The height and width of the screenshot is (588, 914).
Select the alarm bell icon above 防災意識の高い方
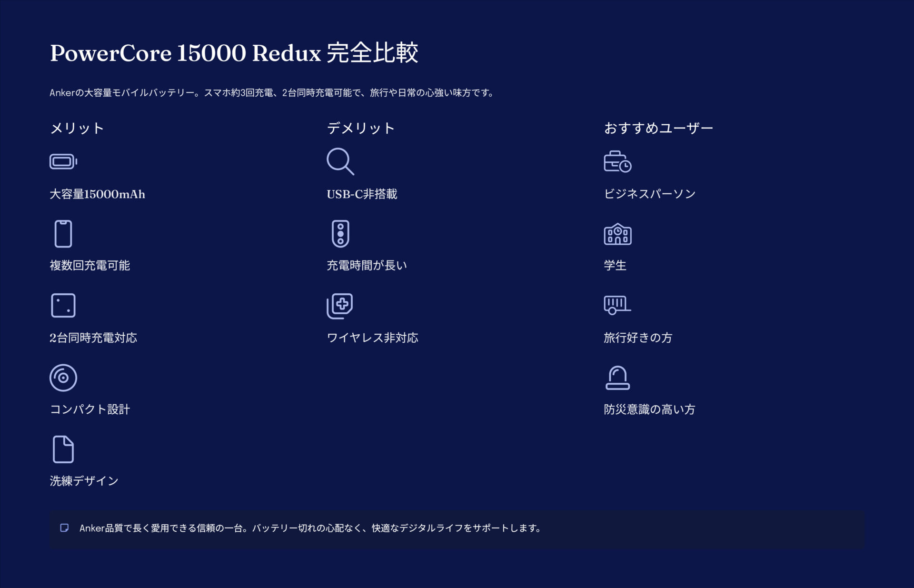[x=617, y=377]
